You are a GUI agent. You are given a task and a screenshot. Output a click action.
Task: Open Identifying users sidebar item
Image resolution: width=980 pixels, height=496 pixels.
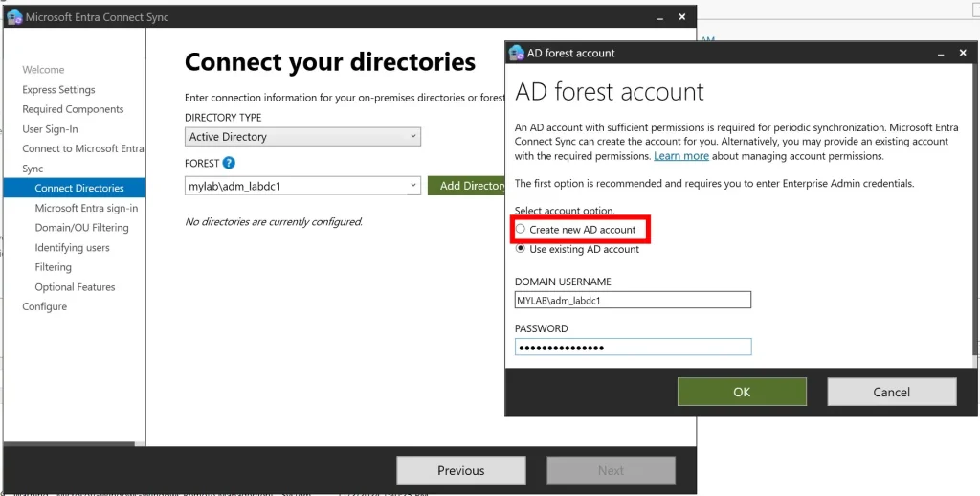tap(72, 248)
